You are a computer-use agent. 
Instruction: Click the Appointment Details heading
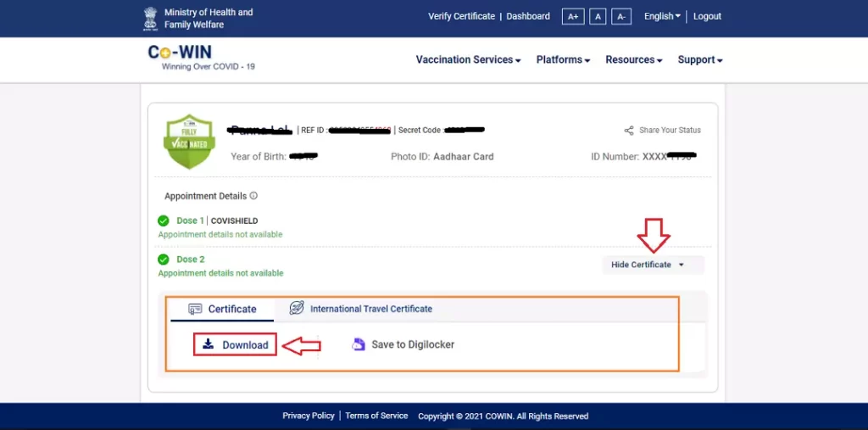(x=205, y=196)
